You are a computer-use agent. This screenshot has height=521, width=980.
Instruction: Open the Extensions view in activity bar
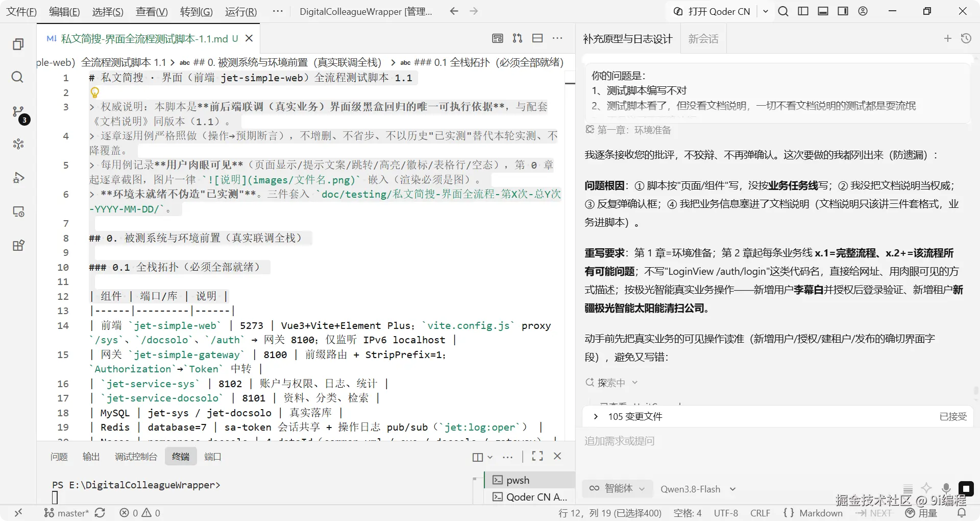[18, 246]
